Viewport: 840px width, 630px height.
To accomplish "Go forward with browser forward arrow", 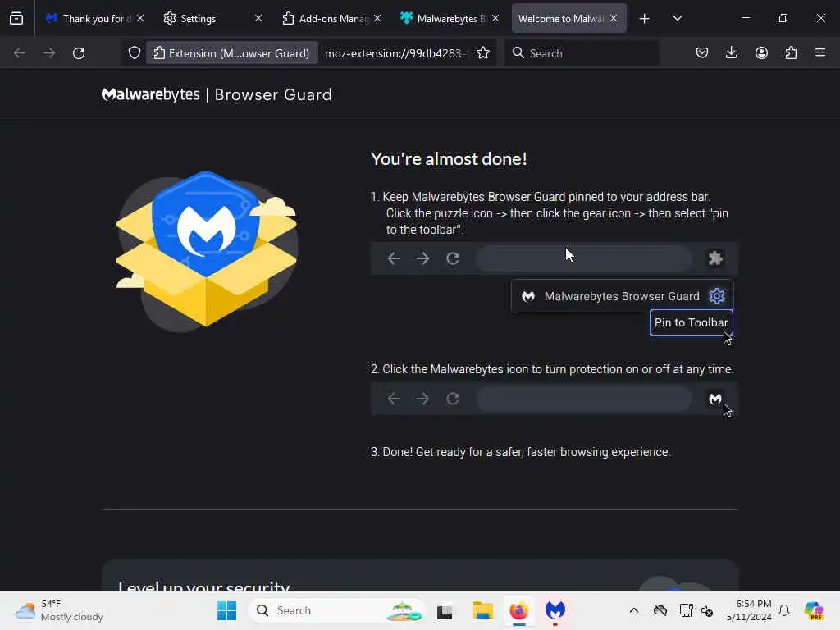I will [x=48, y=53].
